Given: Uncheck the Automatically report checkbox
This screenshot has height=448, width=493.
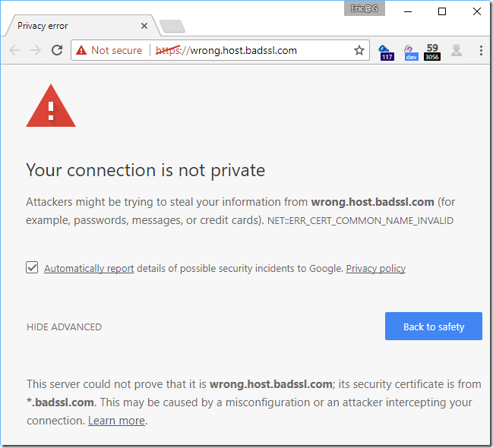Looking at the screenshot, I should 32,267.
